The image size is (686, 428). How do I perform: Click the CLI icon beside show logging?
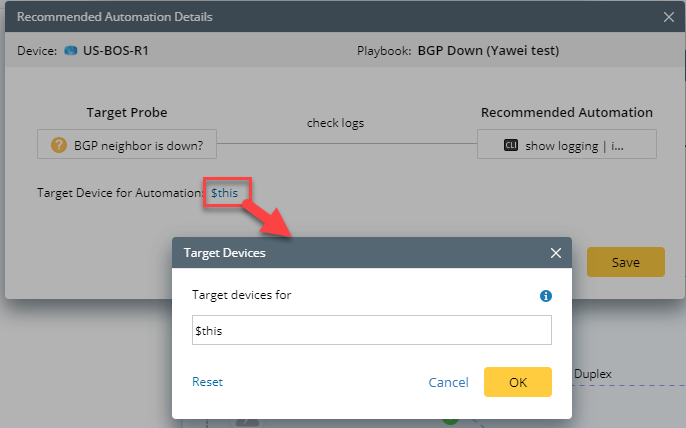511,145
